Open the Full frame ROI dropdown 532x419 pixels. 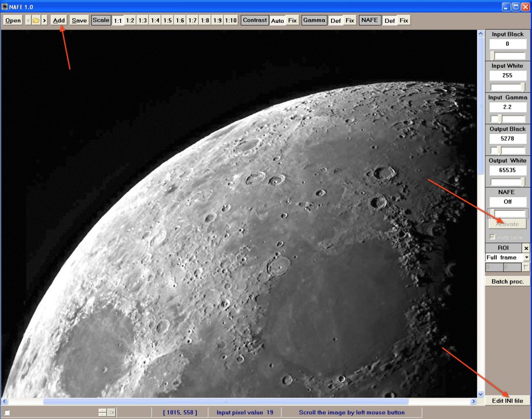[527, 258]
